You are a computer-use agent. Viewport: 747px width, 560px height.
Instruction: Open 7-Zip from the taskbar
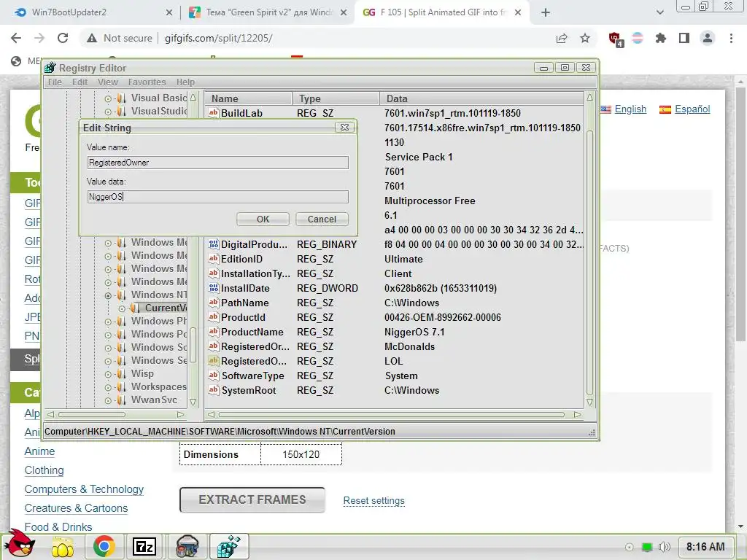tap(144, 547)
